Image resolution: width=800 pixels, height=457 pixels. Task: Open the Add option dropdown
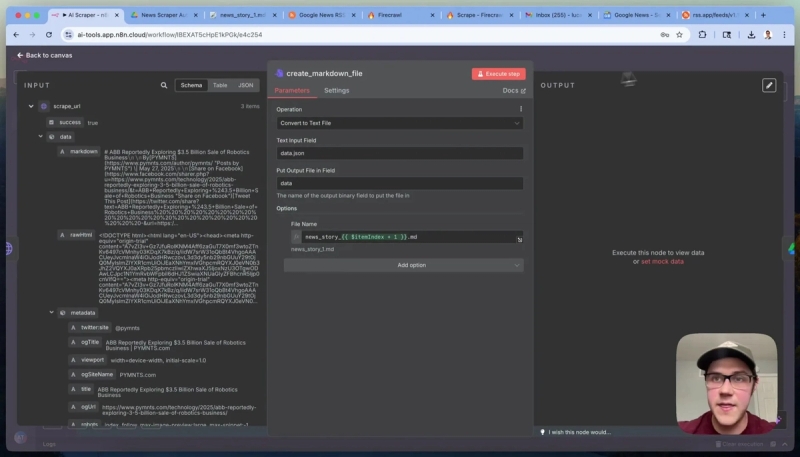[x=404, y=265]
